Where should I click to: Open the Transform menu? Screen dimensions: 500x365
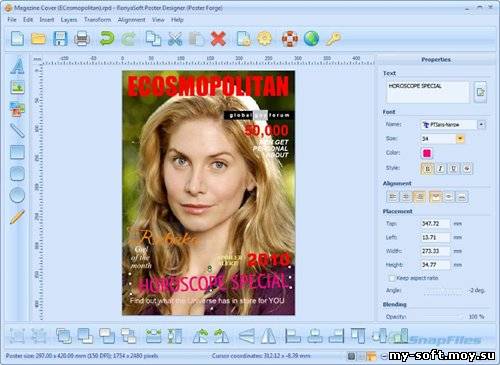[x=97, y=20]
